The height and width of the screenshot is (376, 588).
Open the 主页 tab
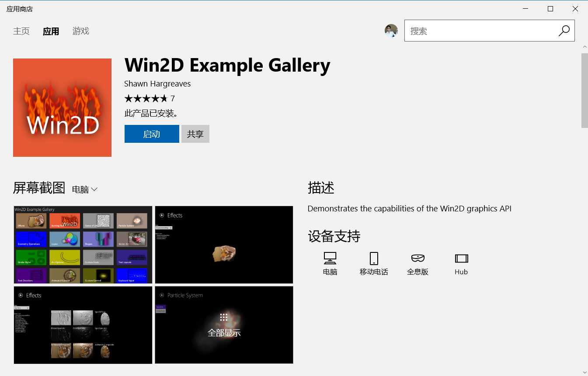click(21, 31)
